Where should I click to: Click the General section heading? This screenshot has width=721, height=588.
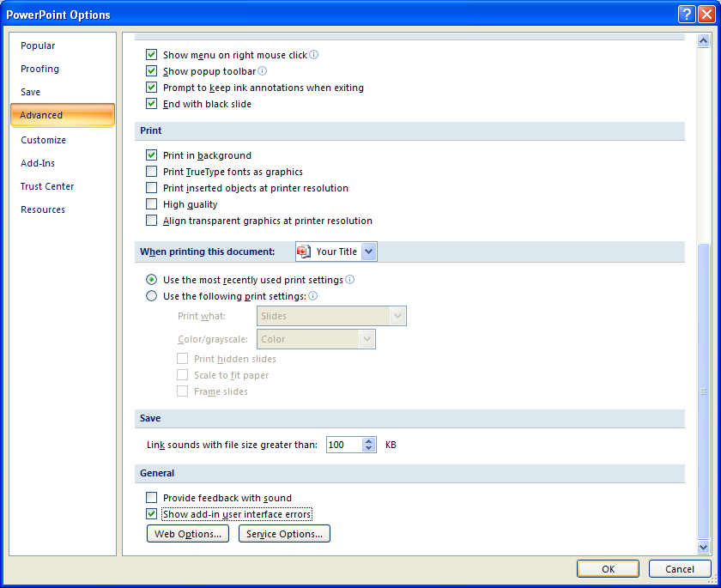point(157,473)
